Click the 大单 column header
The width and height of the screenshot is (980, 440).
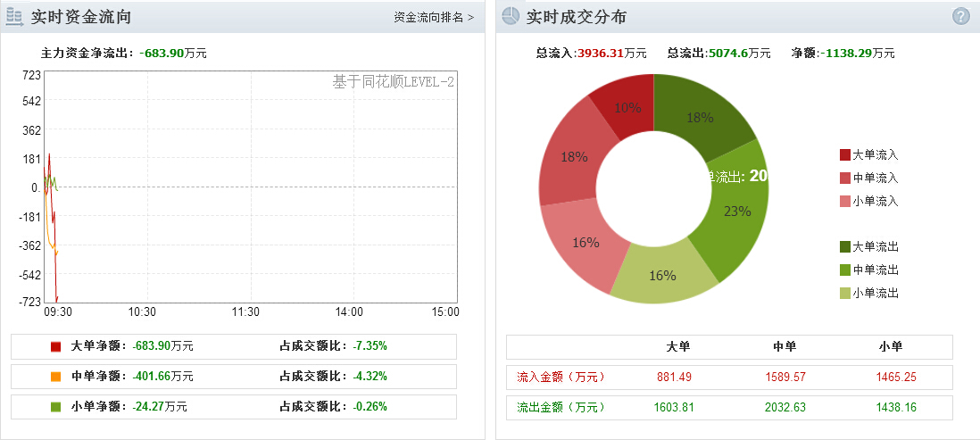pyautogui.click(x=678, y=347)
